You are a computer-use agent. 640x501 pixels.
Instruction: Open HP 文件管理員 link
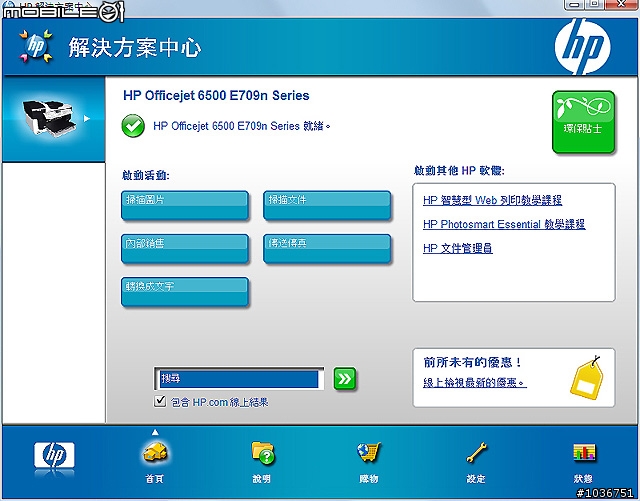(458, 248)
